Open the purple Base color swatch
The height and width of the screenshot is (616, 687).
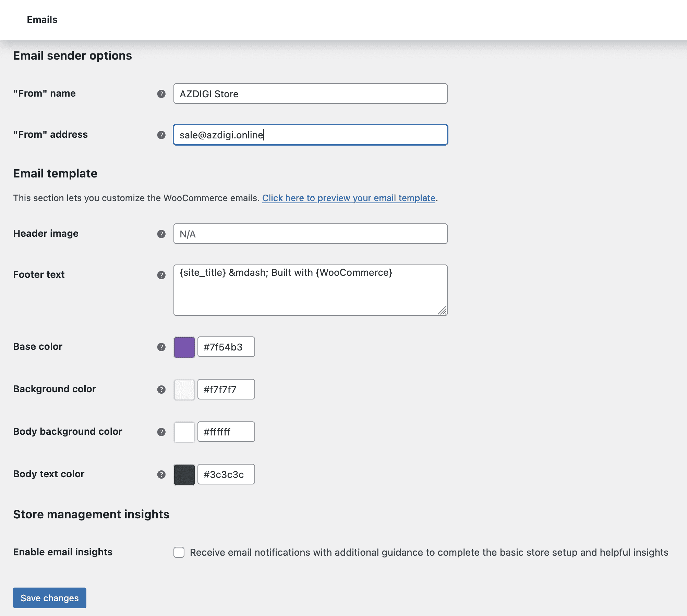pyautogui.click(x=184, y=347)
